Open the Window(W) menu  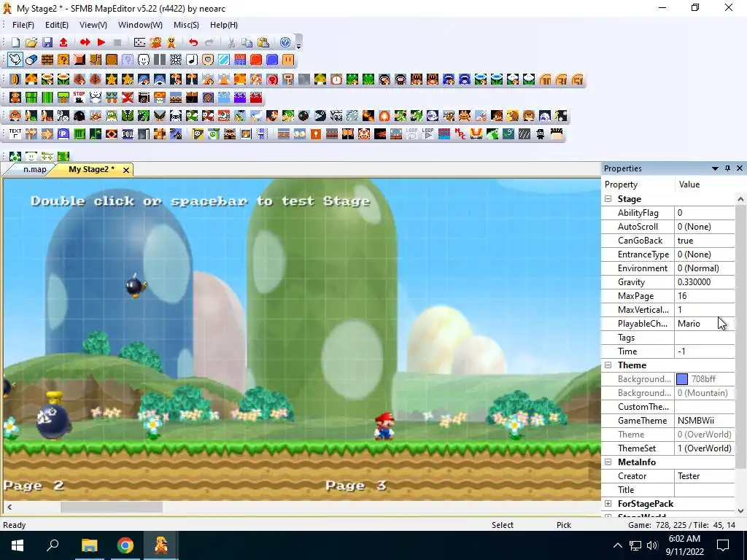140,25
